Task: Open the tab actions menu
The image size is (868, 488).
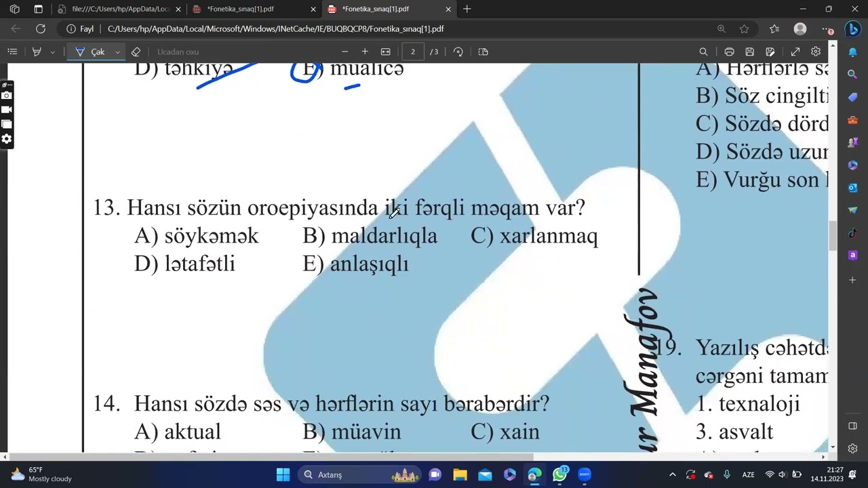Action: [x=38, y=9]
